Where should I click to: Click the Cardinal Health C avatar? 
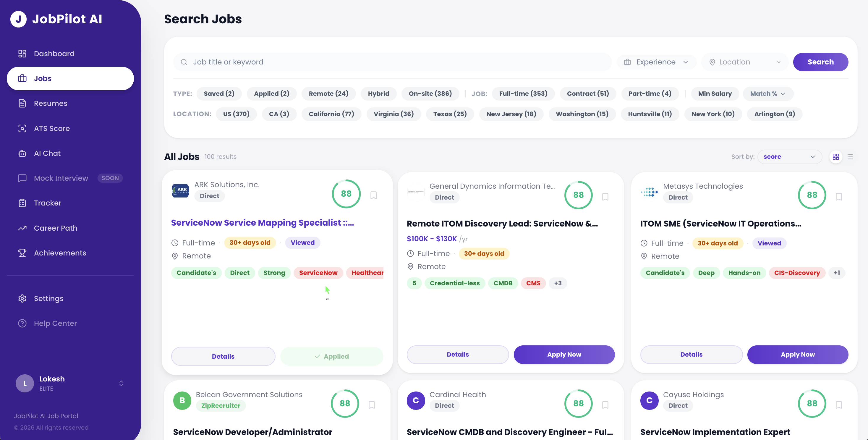click(415, 400)
